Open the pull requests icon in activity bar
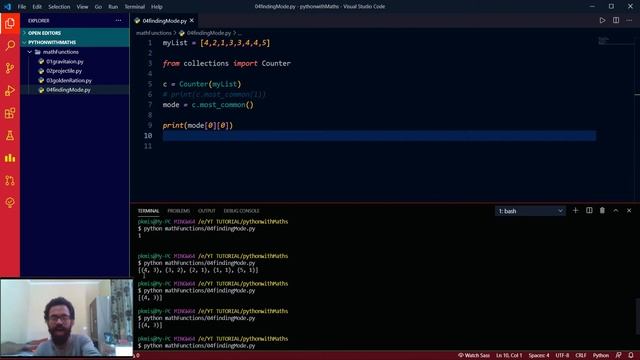The height and width of the screenshot is (360, 640). coord(10,180)
